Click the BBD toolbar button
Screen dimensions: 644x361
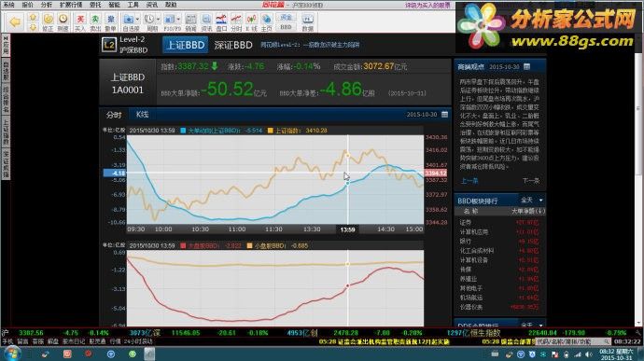click(286, 27)
